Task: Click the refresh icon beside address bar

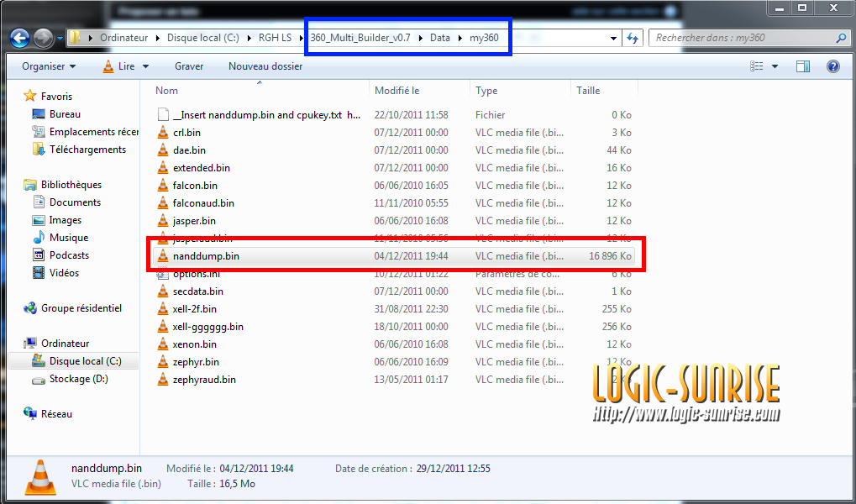Action: click(x=633, y=38)
